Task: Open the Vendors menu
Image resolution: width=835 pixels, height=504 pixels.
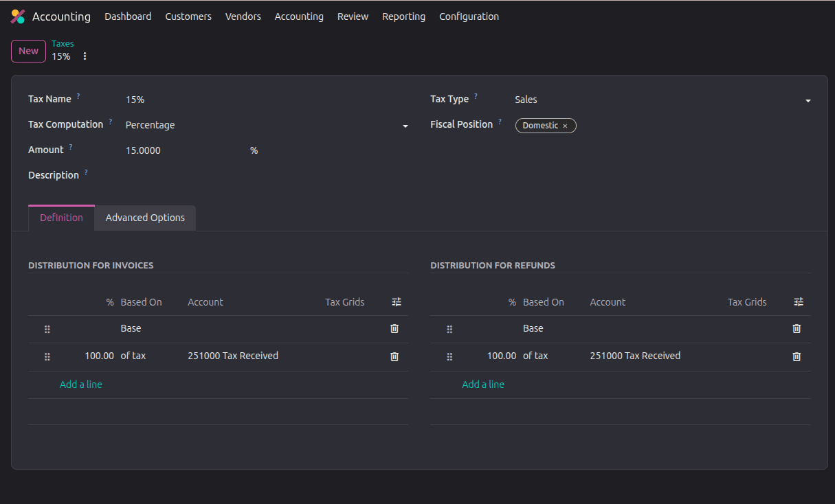Action: (x=243, y=16)
